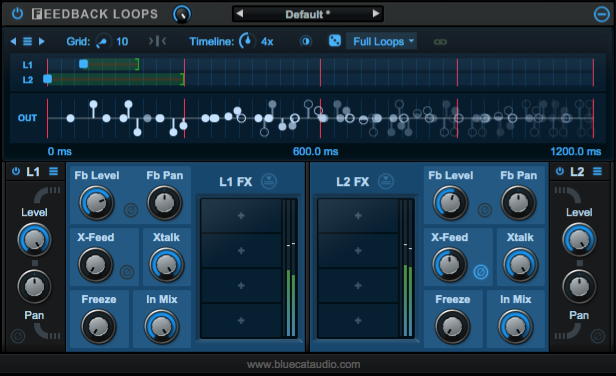Screen dimensions: 616x376
Task: Click the Timeline 4x value
Action: pyautogui.click(x=267, y=42)
